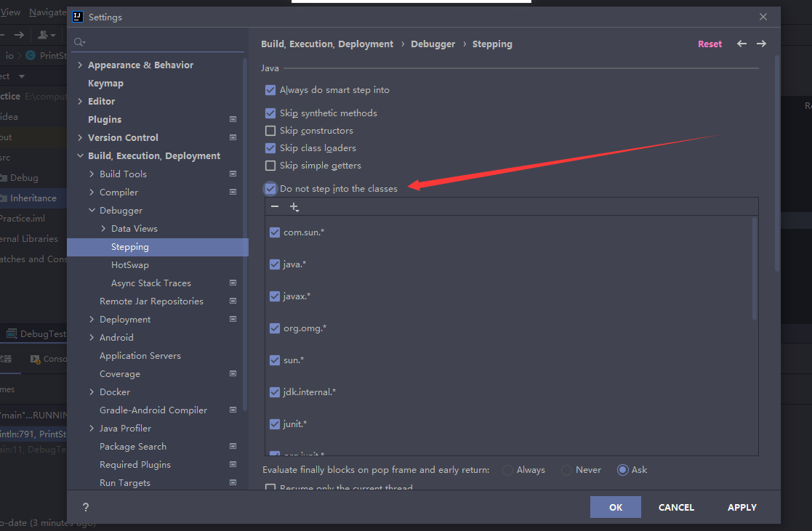Open help via question mark icon
Screen dimensions: 812x531
[x=86, y=507]
